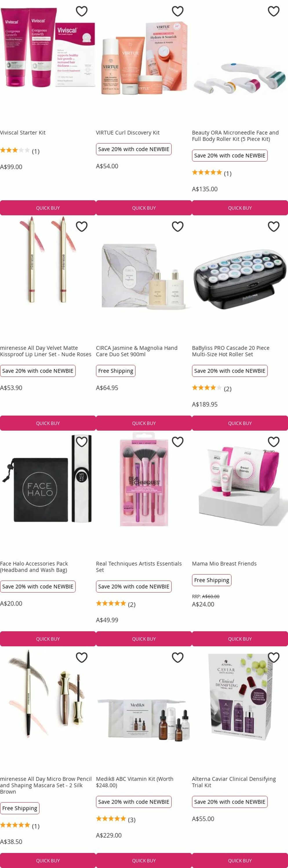Toggle wishlist heart on mirenesse Lip Liner Set
The height and width of the screenshot is (868, 288).
pos(82,227)
